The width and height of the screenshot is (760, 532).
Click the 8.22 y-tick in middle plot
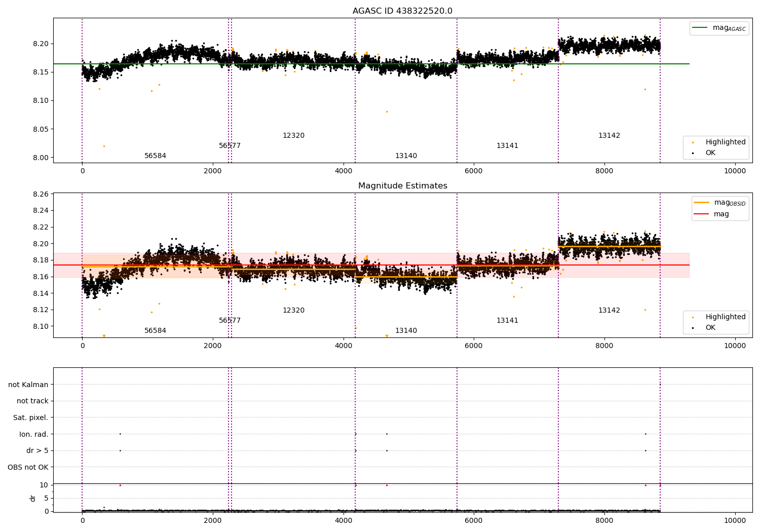41,227
